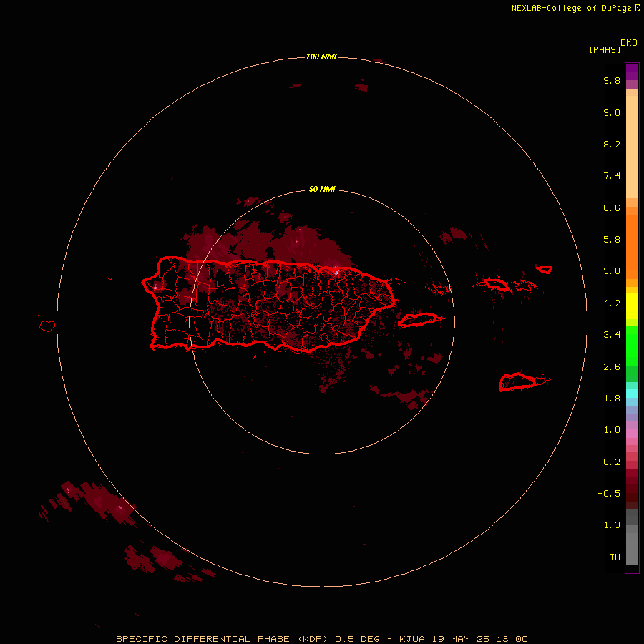Click the cyan KDP pixel on north coast
Viewport: 644px width, 644px height.
336,273
